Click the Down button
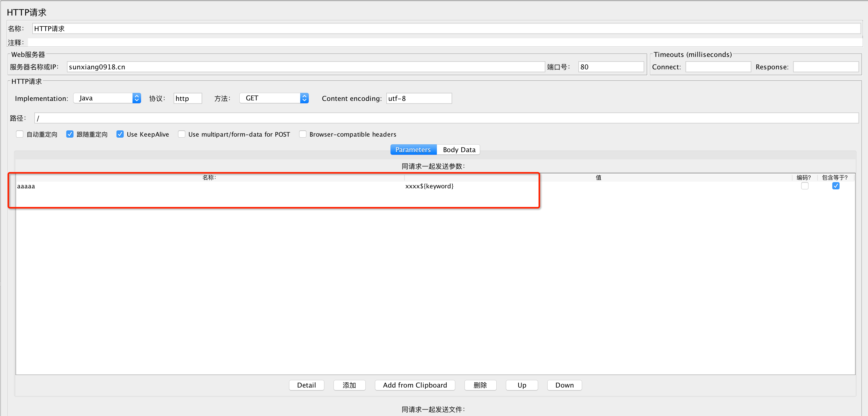The width and height of the screenshot is (868, 416). click(x=564, y=385)
